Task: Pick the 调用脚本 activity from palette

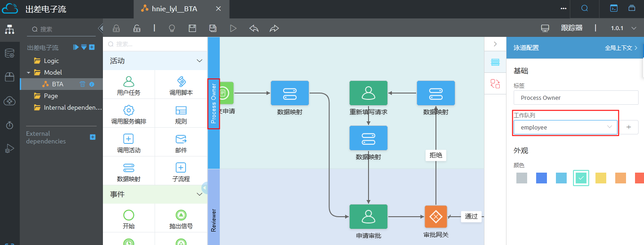Action: [x=181, y=82]
